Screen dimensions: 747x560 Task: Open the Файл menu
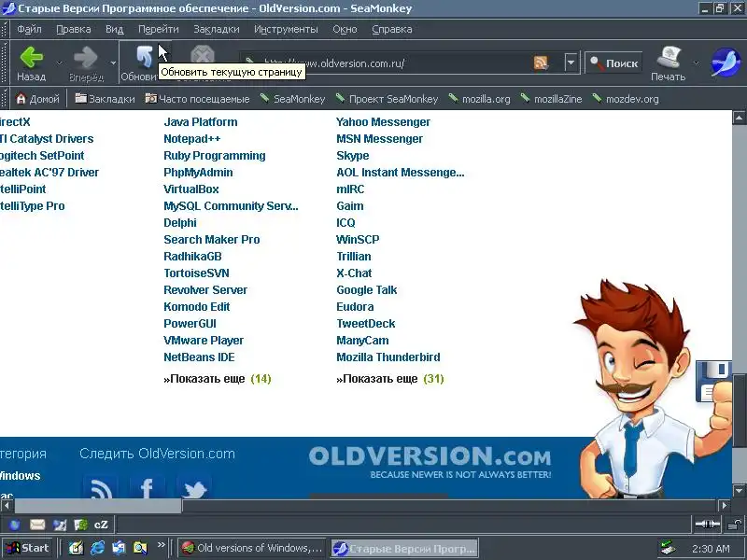point(29,29)
